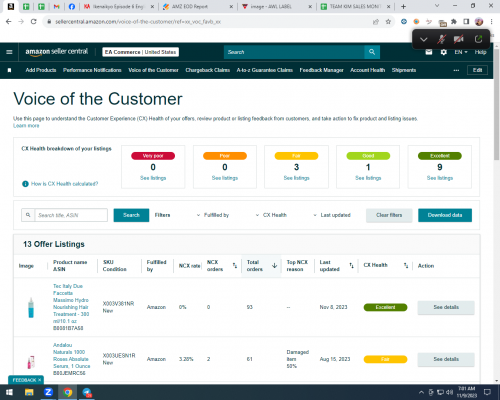Click the teal Search button
The image size is (500, 400).
131,215
